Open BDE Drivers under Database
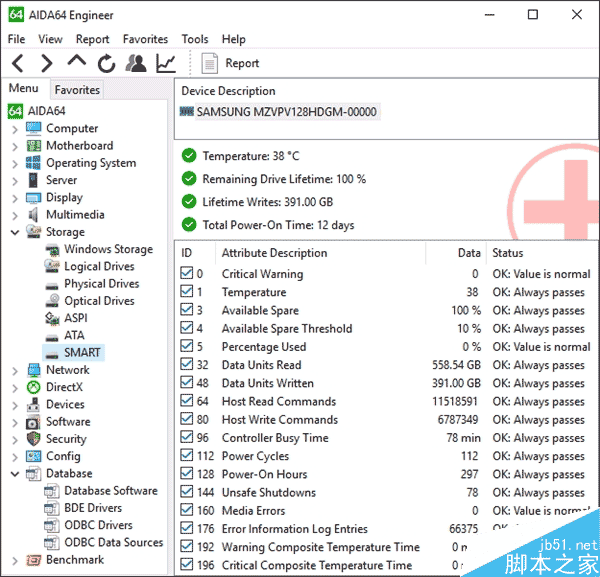Screen dimensions: 600x577 pos(93,508)
